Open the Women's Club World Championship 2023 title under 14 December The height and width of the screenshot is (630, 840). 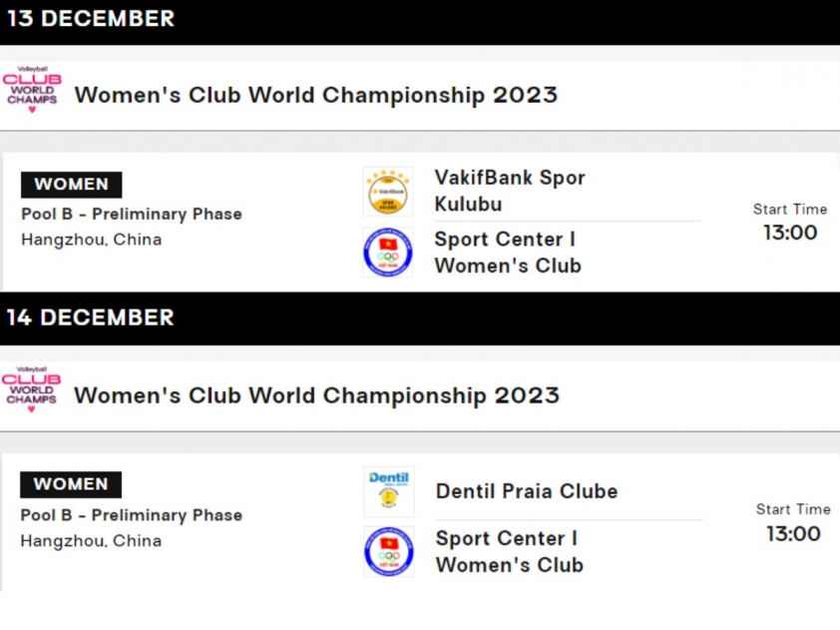pyautogui.click(x=316, y=395)
